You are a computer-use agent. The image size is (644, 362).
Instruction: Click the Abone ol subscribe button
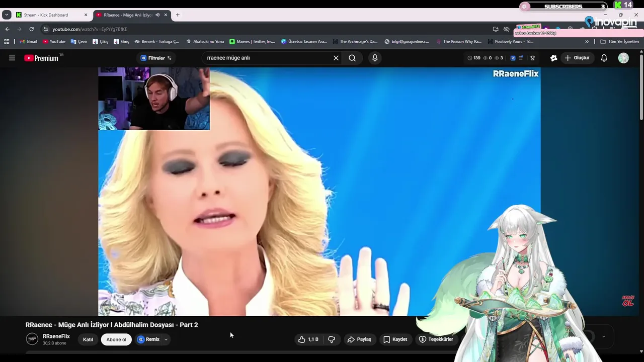click(x=116, y=339)
